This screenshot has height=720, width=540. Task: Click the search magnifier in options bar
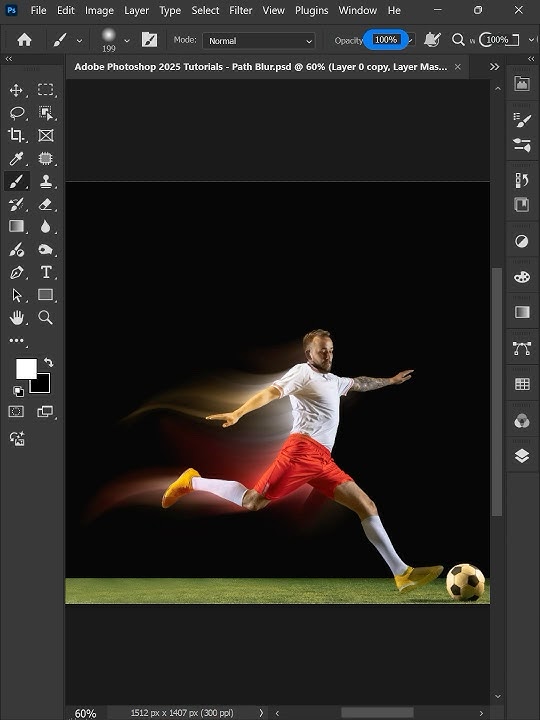click(x=458, y=40)
